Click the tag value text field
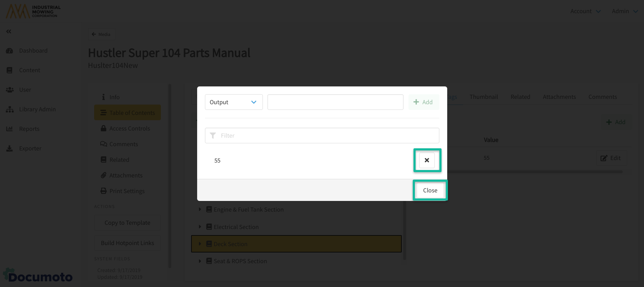The height and width of the screenshot is (287, 644). (335, 102)
